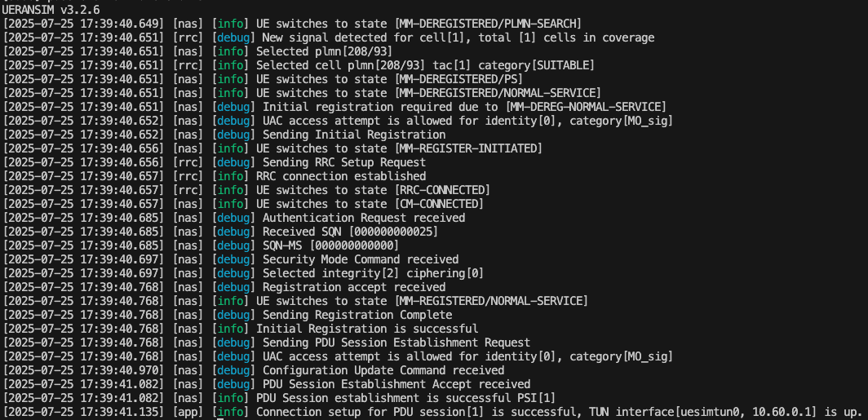Screen dimensions: 868x420
Task: Click the 'New signal detected for cell' line
Action: [x=458, y=37]
